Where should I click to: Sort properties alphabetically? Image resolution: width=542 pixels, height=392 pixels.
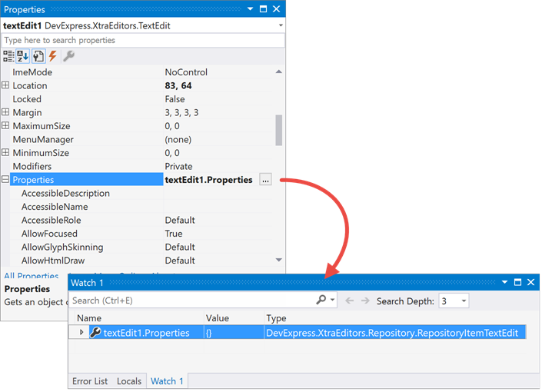point(23,56)
